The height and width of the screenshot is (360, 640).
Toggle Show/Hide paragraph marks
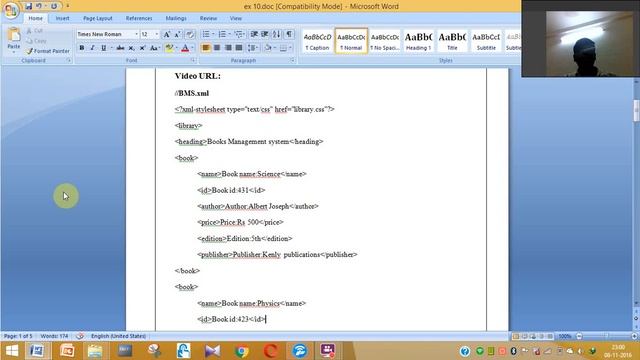289,34
